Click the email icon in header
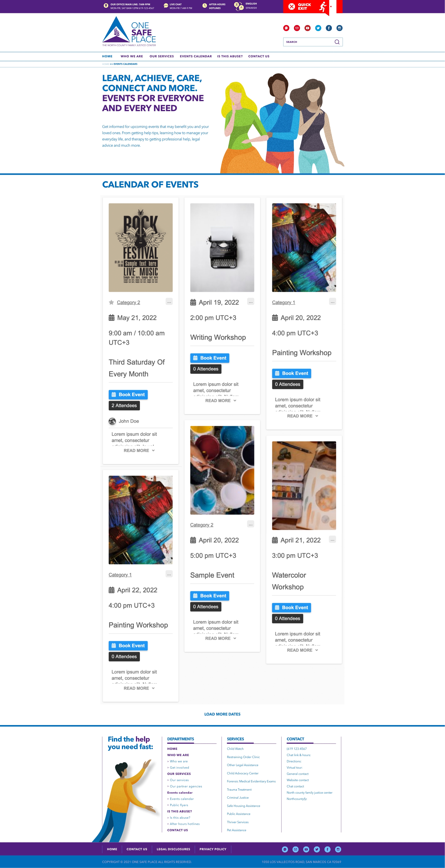Image resolution: width=445 pixels, height=868 pixels. [297, 28]
